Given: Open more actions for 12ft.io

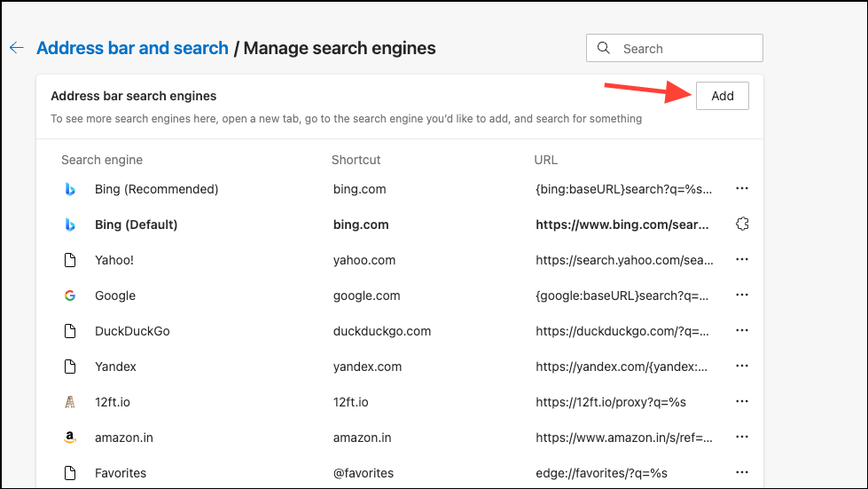Looking at the screenshot, I should (743, 402).
